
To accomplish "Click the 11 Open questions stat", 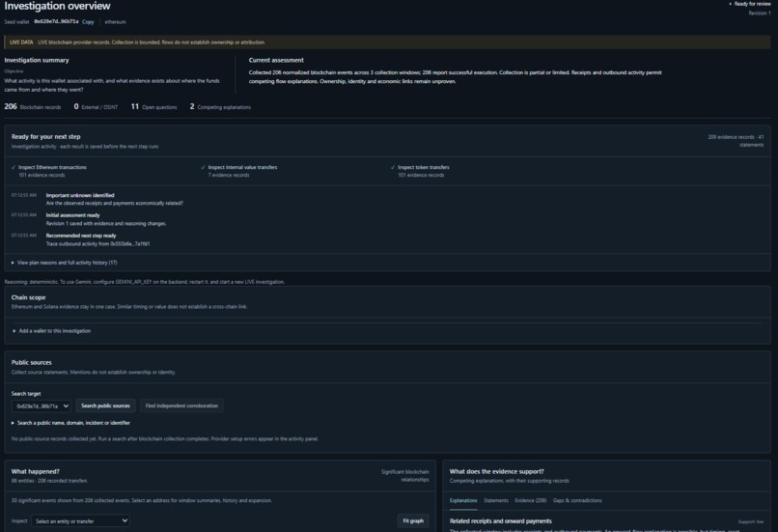I will tap(153, 107).
